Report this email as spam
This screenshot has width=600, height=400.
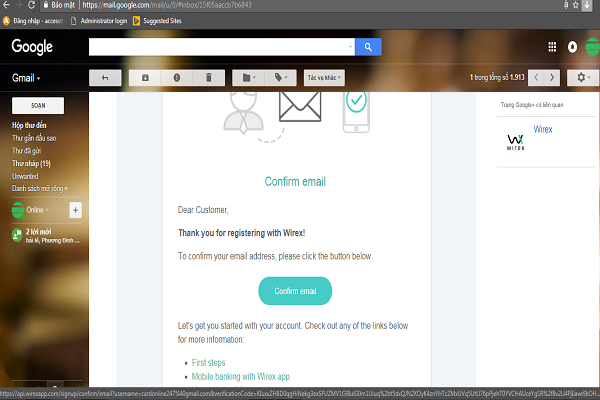(177, 78)
